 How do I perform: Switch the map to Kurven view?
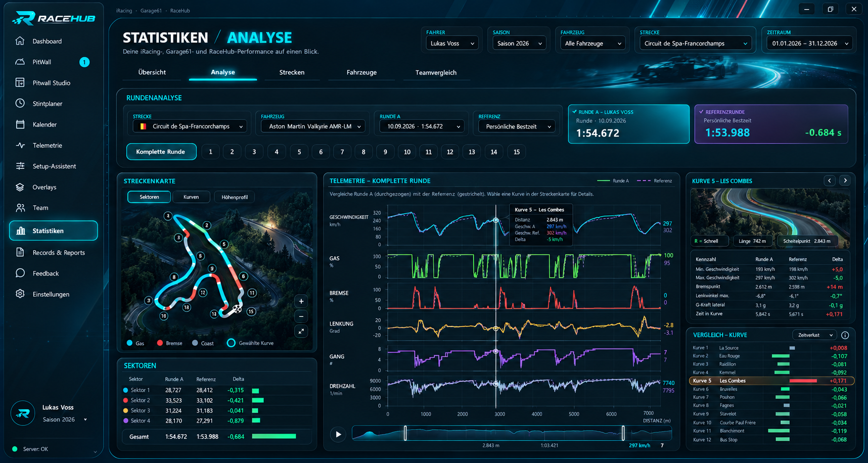click(x=191, y=197)
